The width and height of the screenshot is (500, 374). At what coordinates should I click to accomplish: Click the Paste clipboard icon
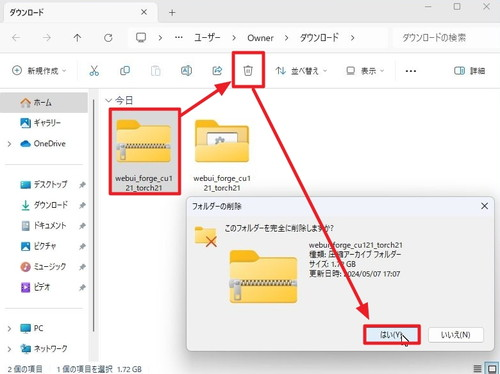click(156, 71)
